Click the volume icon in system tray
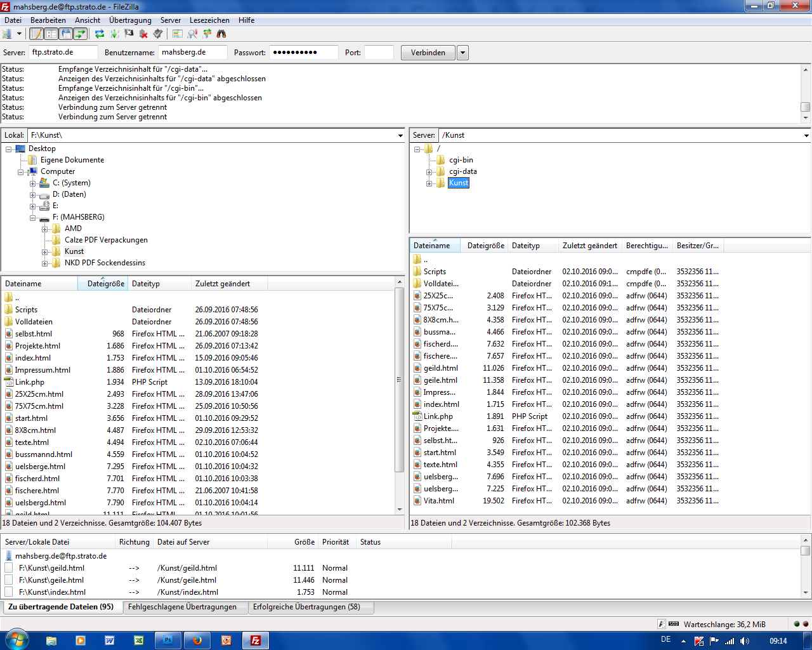This screenshot has height=650, width=812. [x=744, y=641]
